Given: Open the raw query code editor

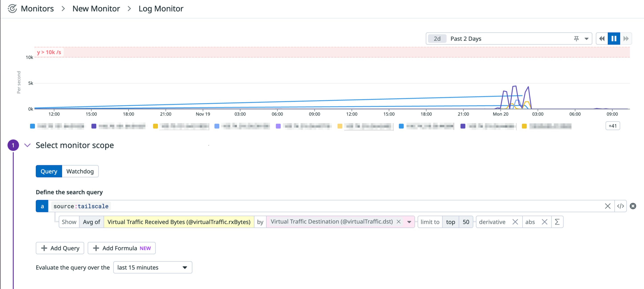Looking at the screenshot, I should pos(621,206).
